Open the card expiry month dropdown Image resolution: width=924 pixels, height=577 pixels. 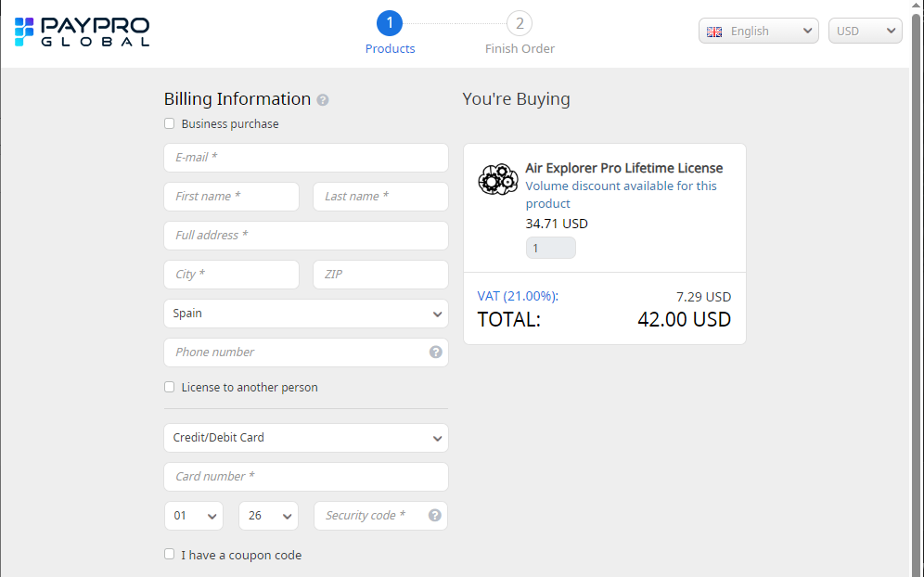pos(194,516)
